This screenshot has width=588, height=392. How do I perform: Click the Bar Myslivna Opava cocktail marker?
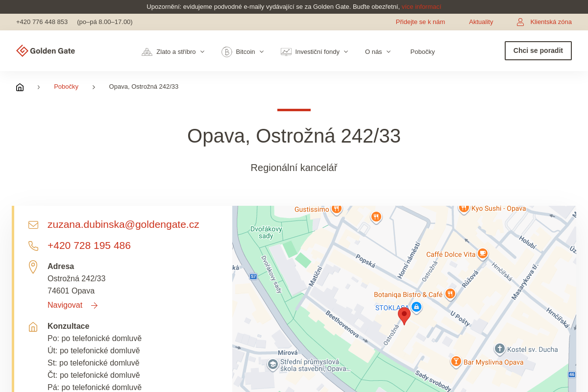456,362
